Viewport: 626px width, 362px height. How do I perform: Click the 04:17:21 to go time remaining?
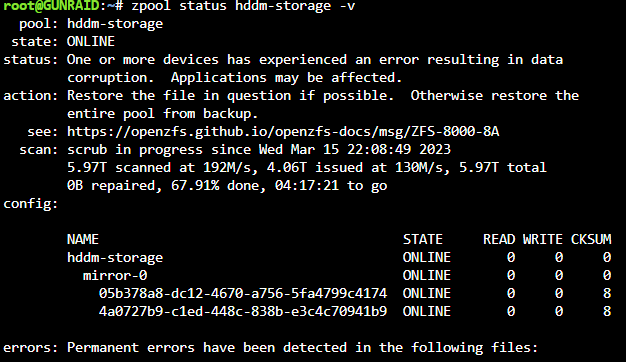click(331, 186)
